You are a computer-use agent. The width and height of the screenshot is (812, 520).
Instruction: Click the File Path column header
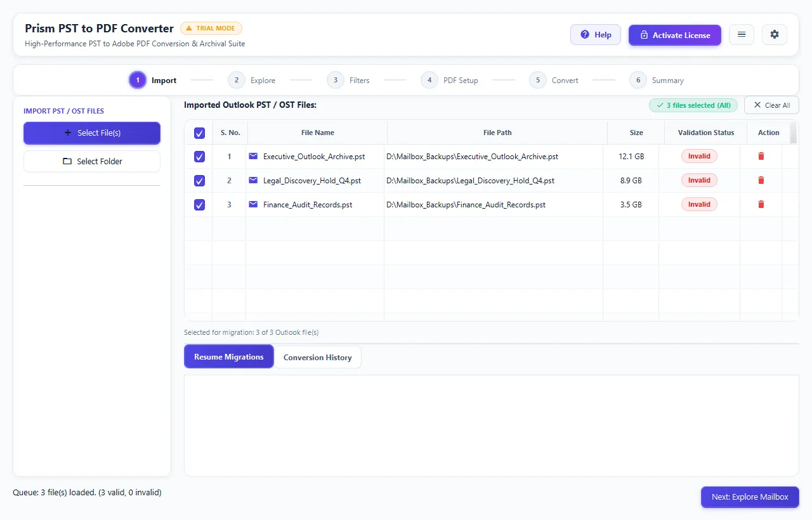click(x=497, y=133)
